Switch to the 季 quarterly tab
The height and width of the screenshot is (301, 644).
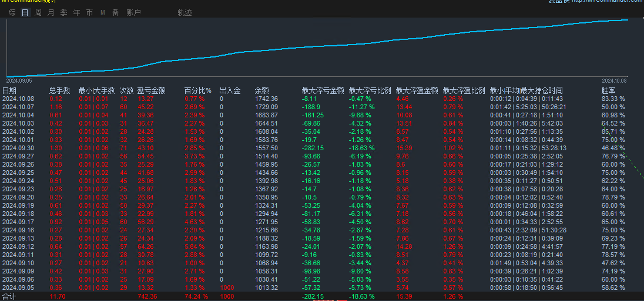(63, 13)
